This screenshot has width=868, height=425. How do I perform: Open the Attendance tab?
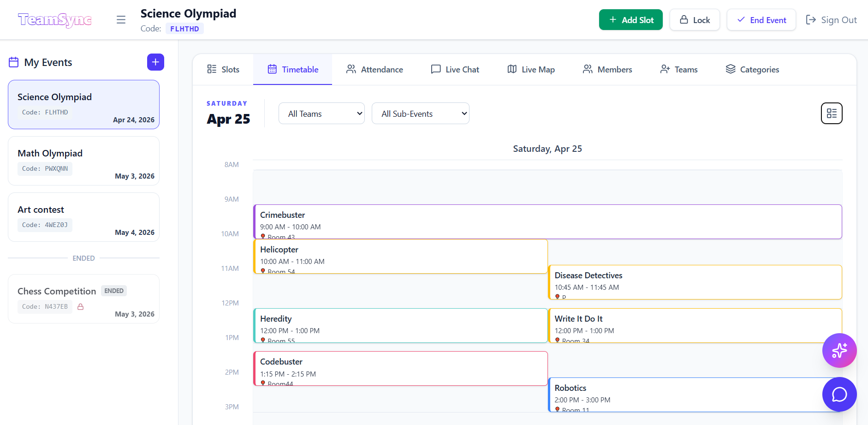point(375,70)
